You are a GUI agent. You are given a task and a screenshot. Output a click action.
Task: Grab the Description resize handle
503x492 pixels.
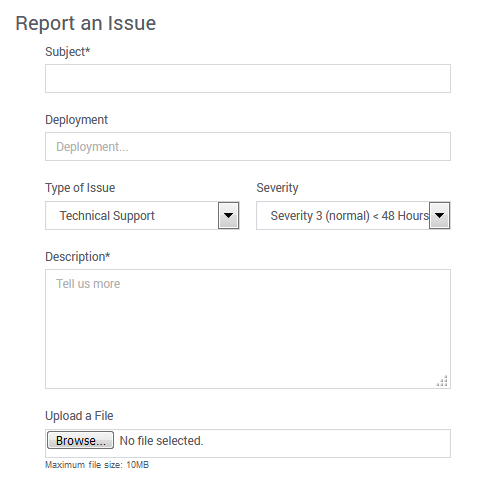click(x=442, y=381)
